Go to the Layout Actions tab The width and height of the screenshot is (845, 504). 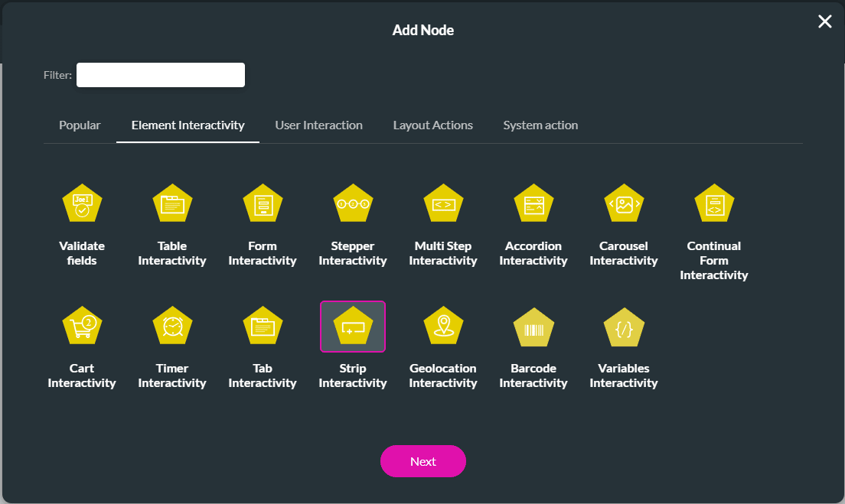[x=432, y=125]
